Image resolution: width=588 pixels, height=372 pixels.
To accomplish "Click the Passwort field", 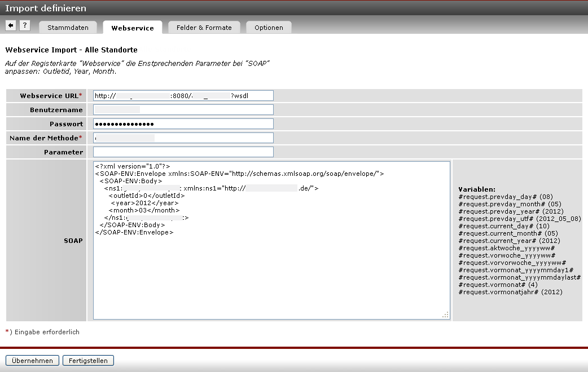I will 183,124.
